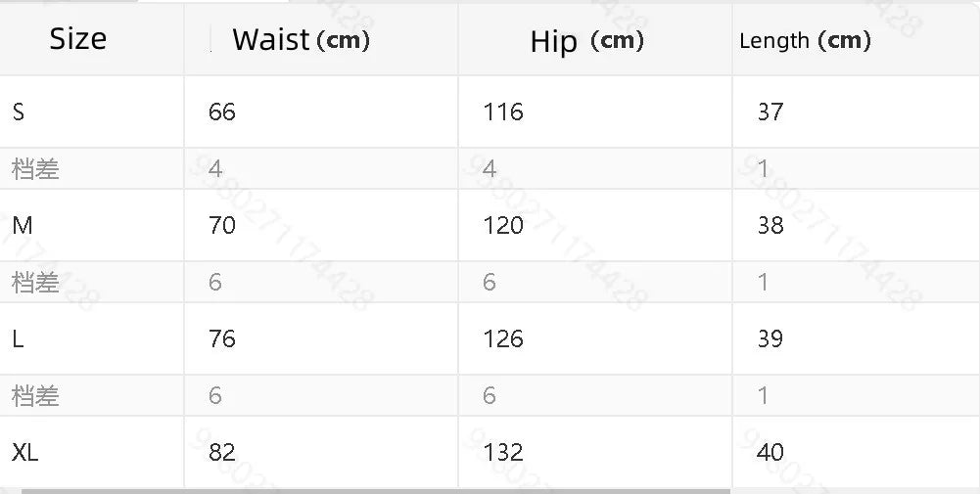
Task: Select the M size row label
Action: (23, 225)
